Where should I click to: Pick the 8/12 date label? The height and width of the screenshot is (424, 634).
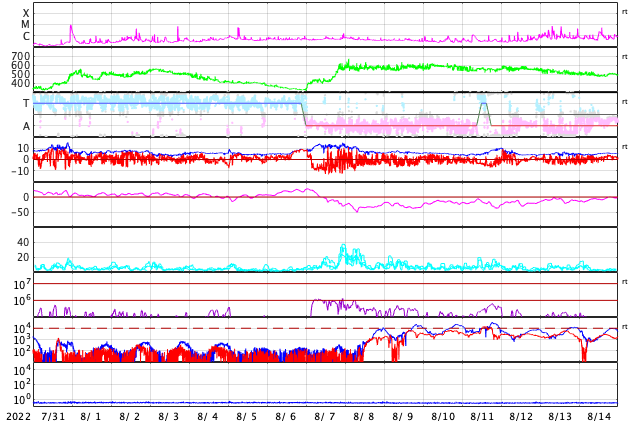tap(521, 417)
